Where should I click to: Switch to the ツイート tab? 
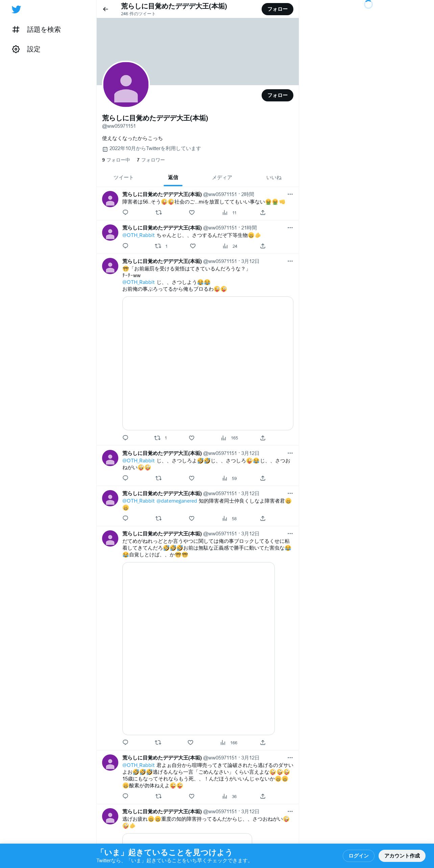[x=123, y=178]
